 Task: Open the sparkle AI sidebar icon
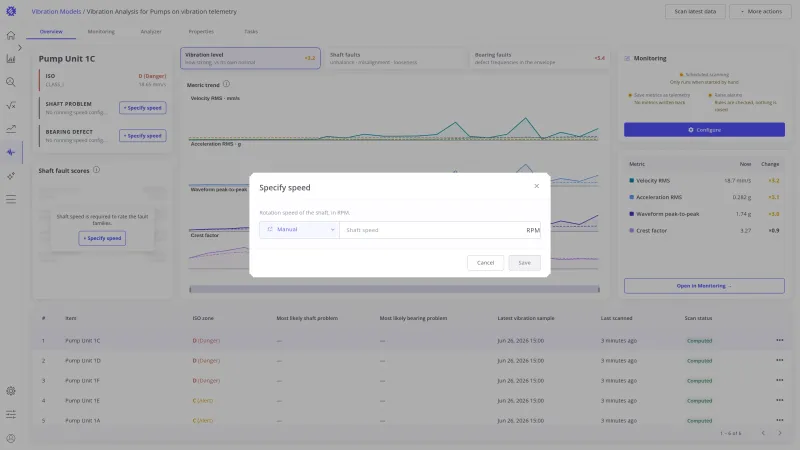[x=11, y=176]
